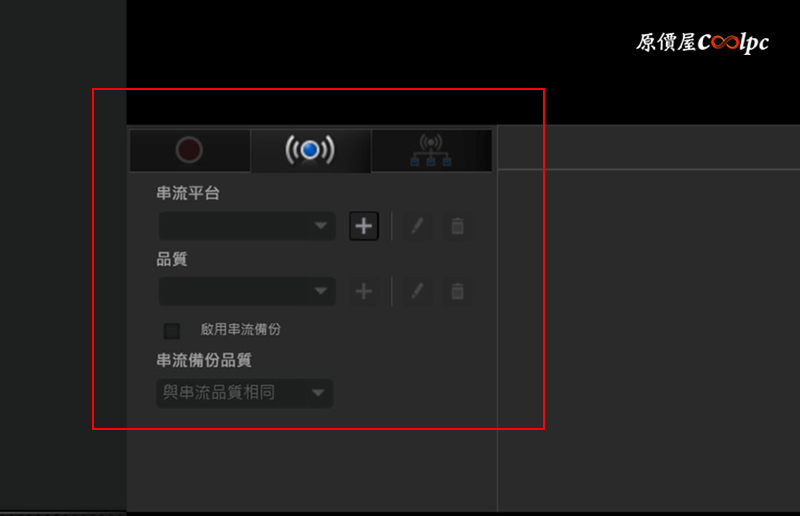Open the multi-stream network tab
800x516 pixels.
(431, 150)
